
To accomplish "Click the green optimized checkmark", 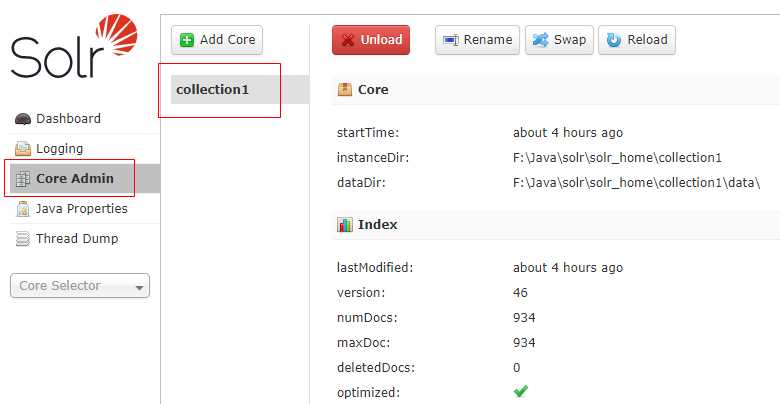I will (521, 392).
